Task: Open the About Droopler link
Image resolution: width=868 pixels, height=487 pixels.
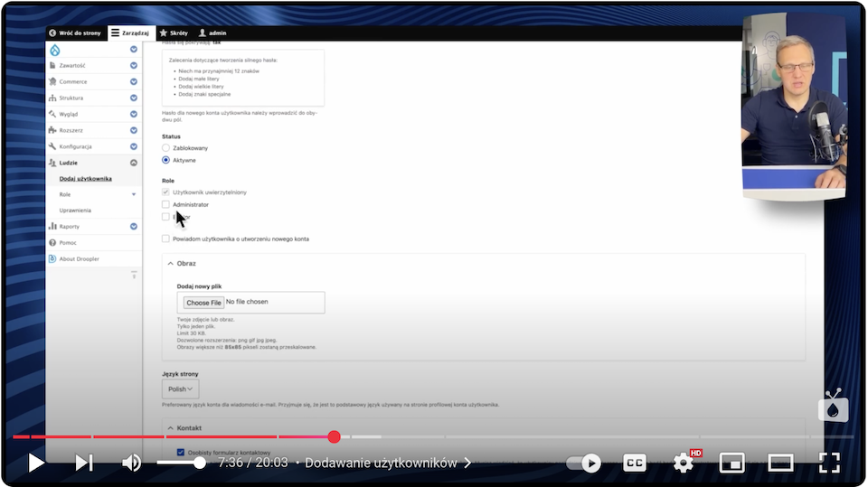Action: point(80,258)
